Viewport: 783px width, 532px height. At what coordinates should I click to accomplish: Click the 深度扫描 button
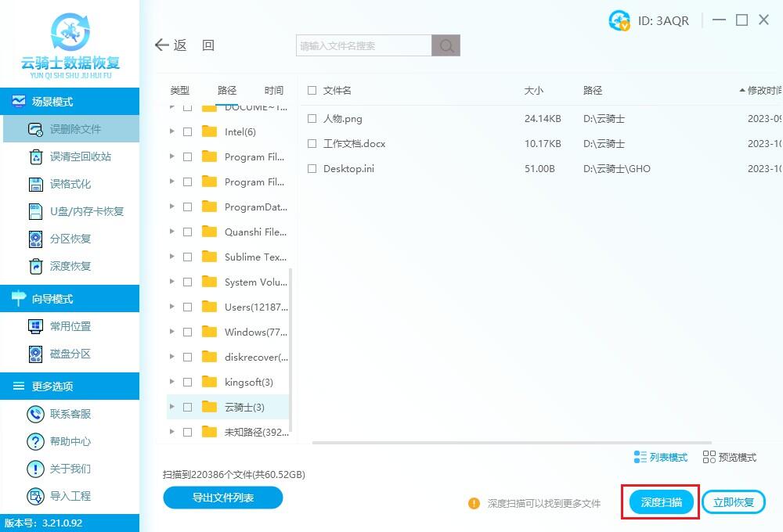click(661, 502)
